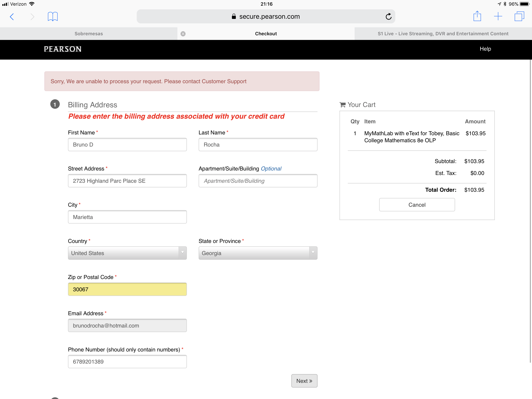The image size is (532, 399).
Task: Expand the Country dropdown
Action: pyautogui.click(x=127, y=253)
